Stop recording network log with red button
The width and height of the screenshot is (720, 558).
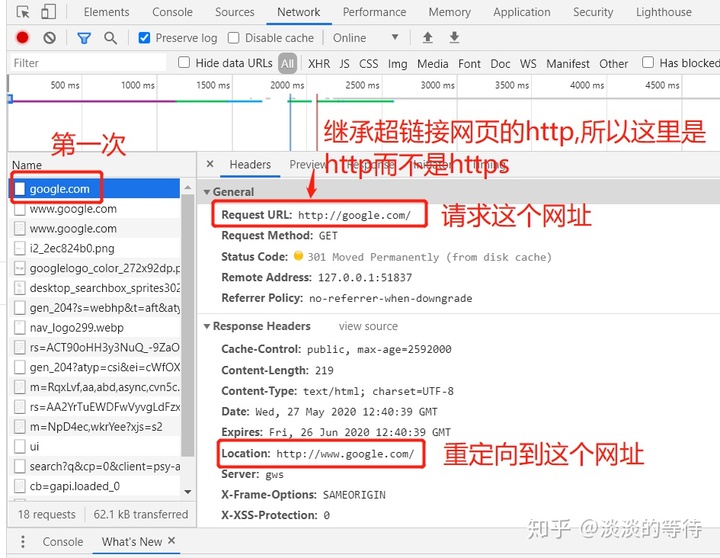pyautogui.click(x=22, y=37)
